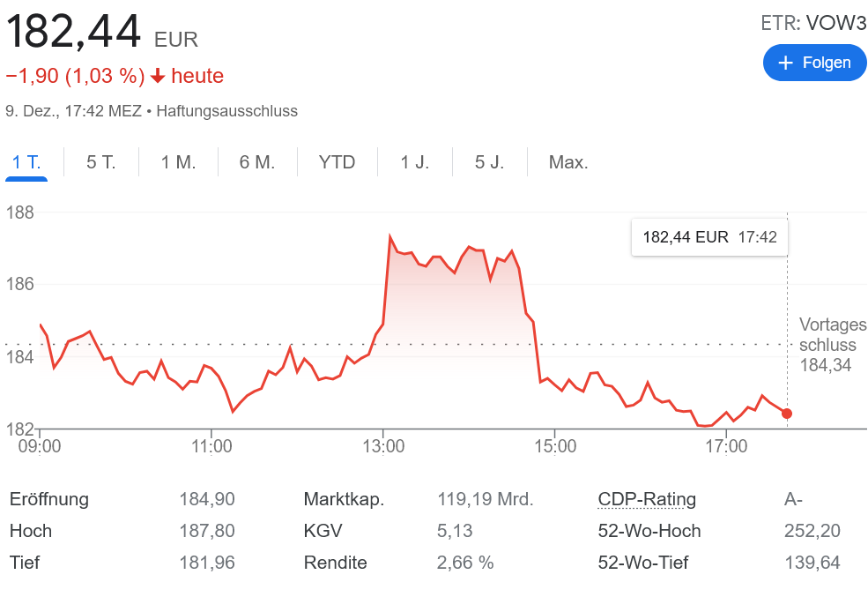Open the 5 J. performance view
This screenshot has height=597, width=868.
pos(489,162)
